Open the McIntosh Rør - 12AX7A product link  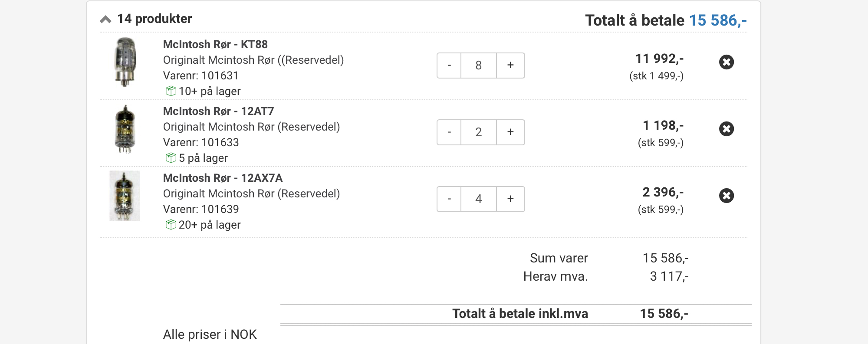tap(223, 178)
